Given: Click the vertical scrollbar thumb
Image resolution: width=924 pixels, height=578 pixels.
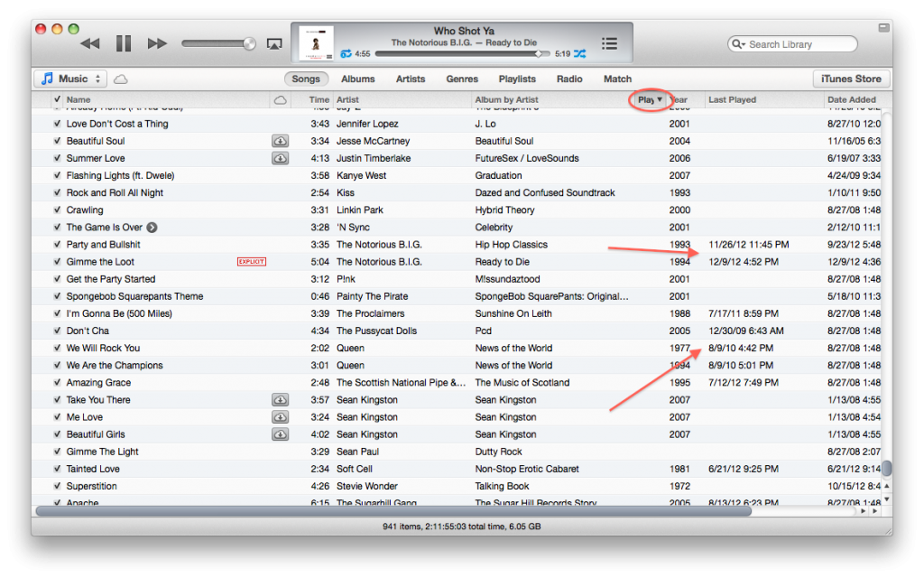Looking at the screenshot, I should (x=886, y=469).
